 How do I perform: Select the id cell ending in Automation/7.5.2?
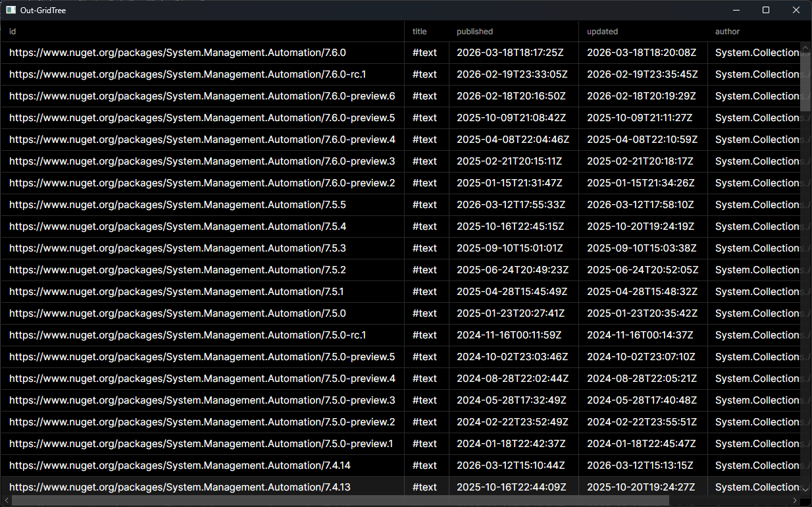[202, 270]
